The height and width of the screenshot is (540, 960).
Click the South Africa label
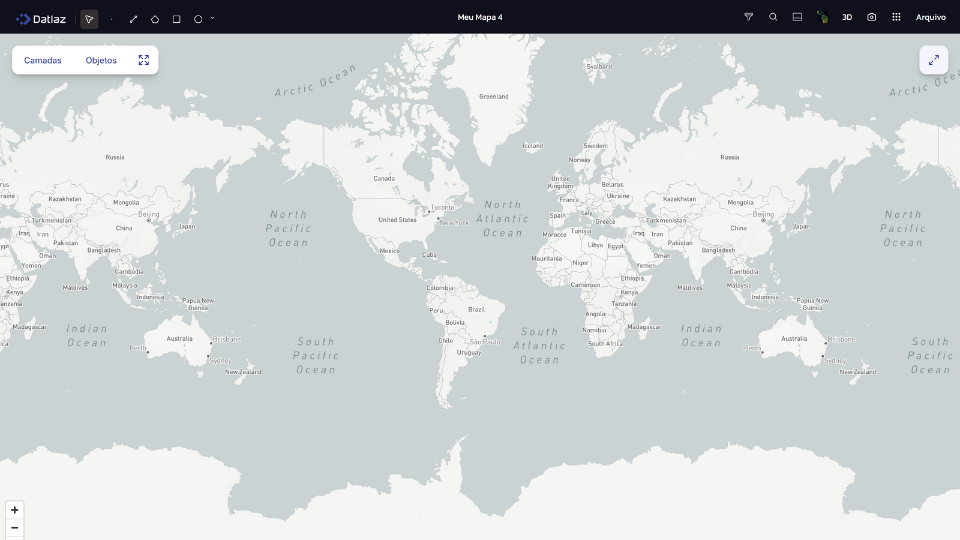click(605, 343)
